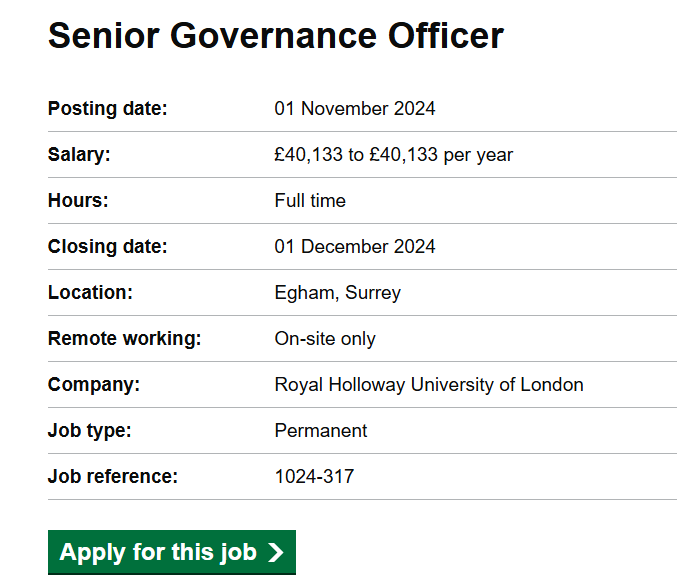Click the Company label
The width and height of the screenshot is (695, 584).
94,385
